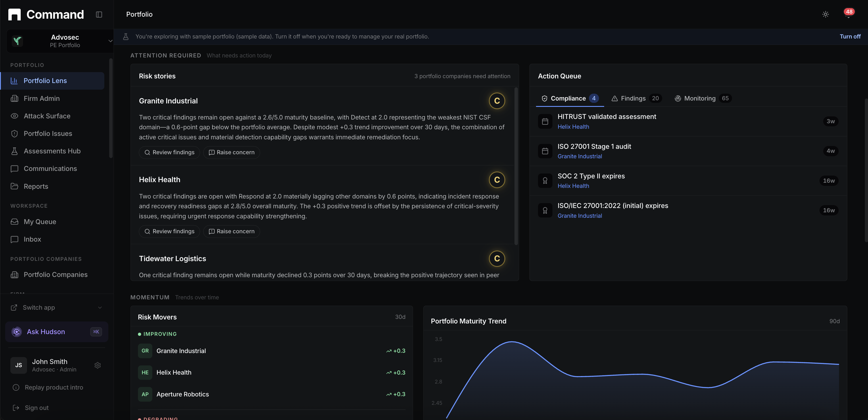Click Review findings for Helix Health
This screenshot has height=420, width=868.
(x=169, y=231)
